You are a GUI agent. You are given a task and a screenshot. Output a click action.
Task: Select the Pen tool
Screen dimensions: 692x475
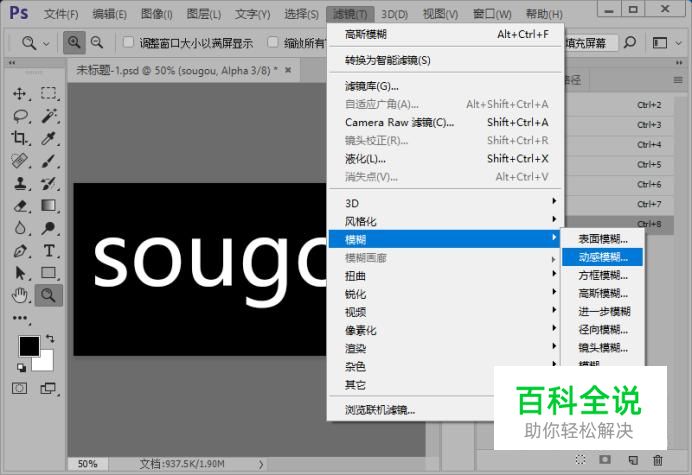tap(19, 251)
